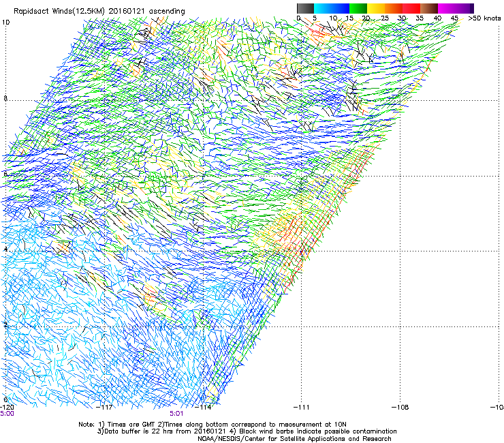Image resolution: width=504 pixels, height=443 pixels.
Task: Click the '>50 knots' legend label
Action: tap(484, 18)
